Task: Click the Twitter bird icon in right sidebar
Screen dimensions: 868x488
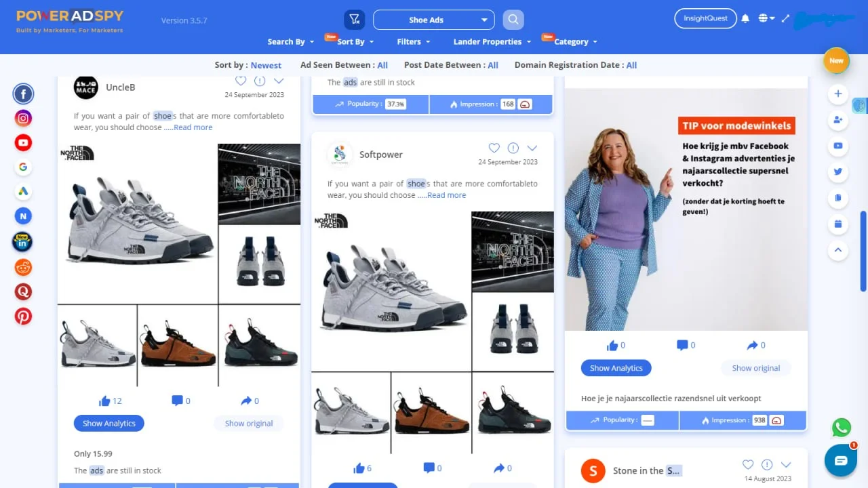Action: point(838,171)
